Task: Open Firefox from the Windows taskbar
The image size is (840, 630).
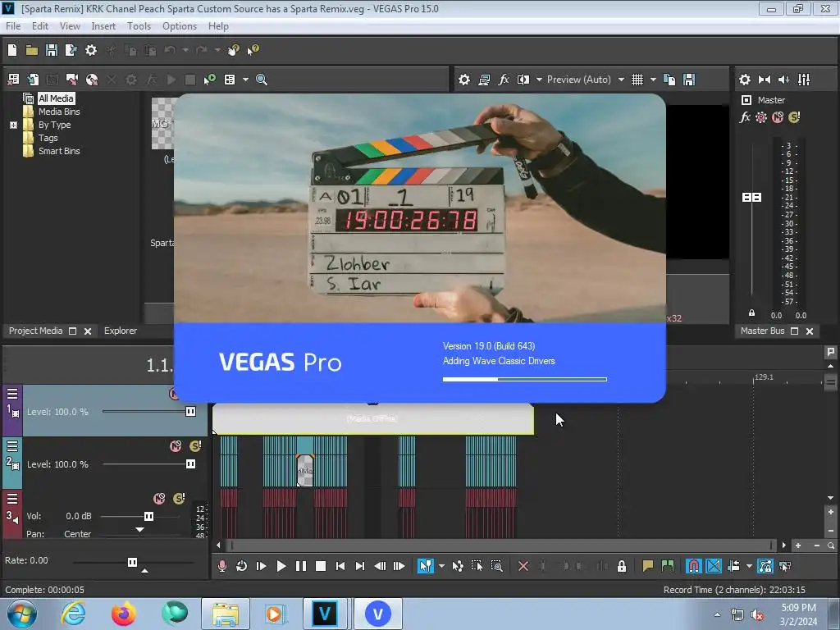Action: [124, 614]
